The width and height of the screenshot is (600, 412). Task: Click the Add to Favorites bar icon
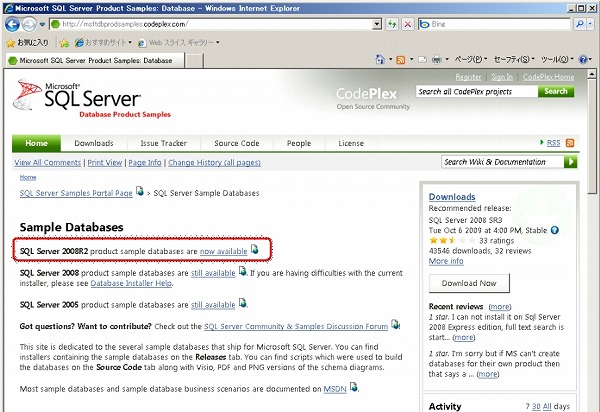(x=64, y=42)
